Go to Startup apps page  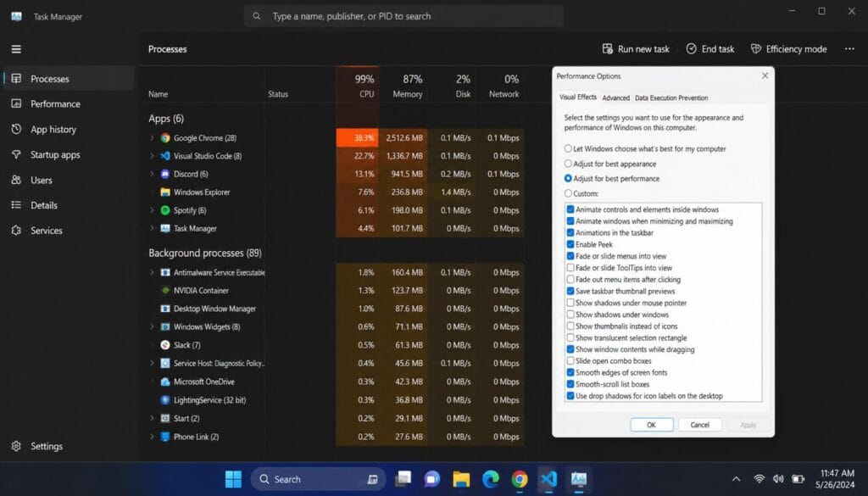68,155
